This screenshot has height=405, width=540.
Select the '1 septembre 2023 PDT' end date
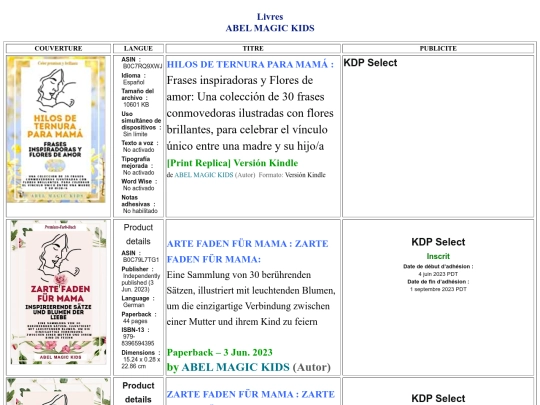(x=438, y=289)
